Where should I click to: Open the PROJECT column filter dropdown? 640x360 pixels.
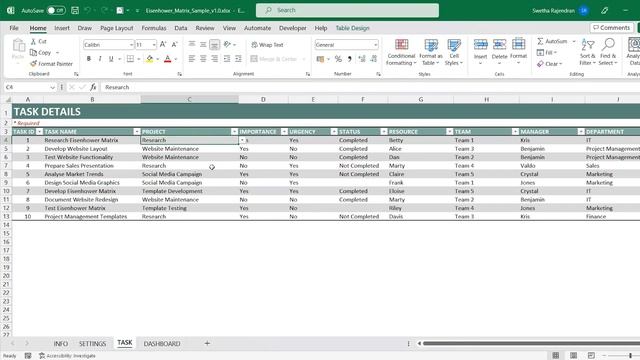tap(234, 131)
